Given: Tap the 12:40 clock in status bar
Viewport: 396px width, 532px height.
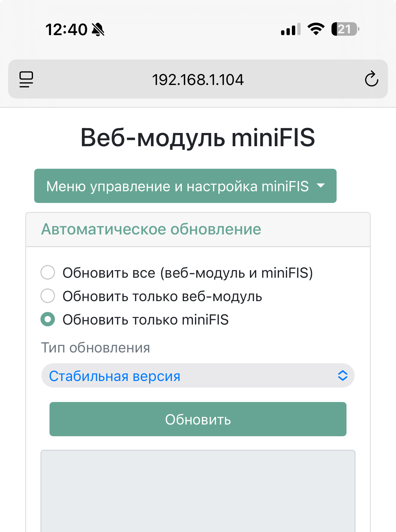Looking at the screenshot, I should pos(66,30).
